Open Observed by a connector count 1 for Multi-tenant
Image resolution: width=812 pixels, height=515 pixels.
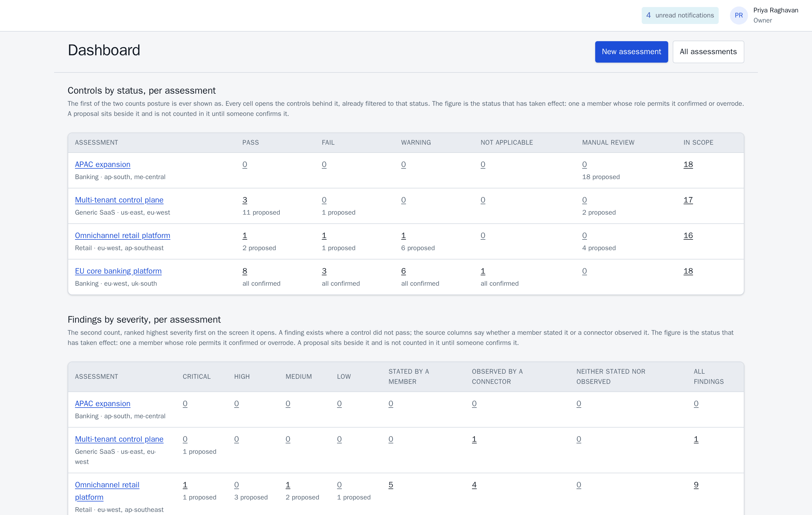tap(474, 439)
